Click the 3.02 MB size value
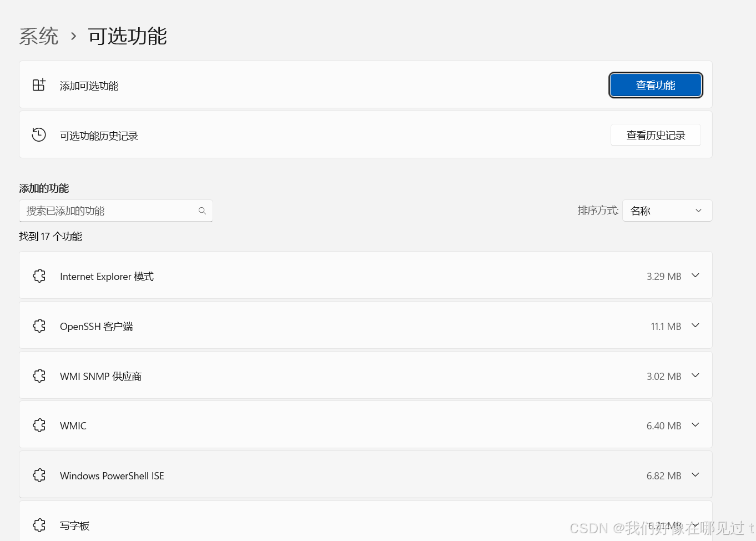The width and height of the screenshot is (756, 541). (x=664, y=376)
